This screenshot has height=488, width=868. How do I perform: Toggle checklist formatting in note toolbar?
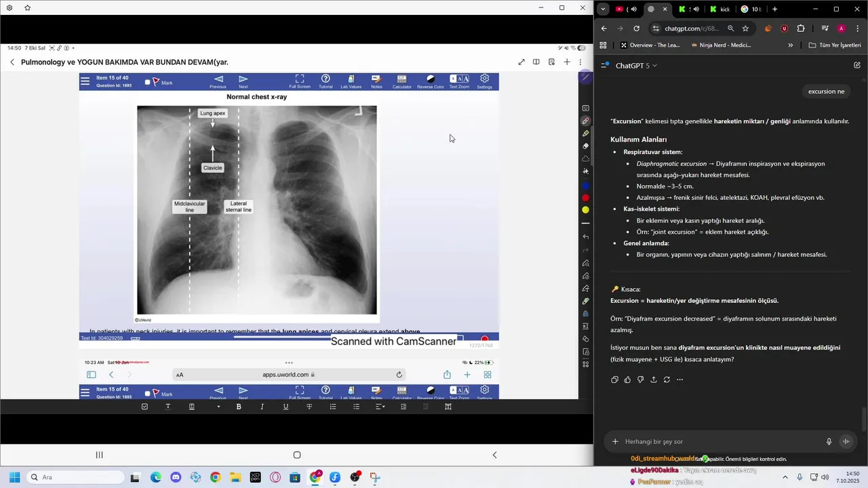pyautogui.click(x=144, y=407)
